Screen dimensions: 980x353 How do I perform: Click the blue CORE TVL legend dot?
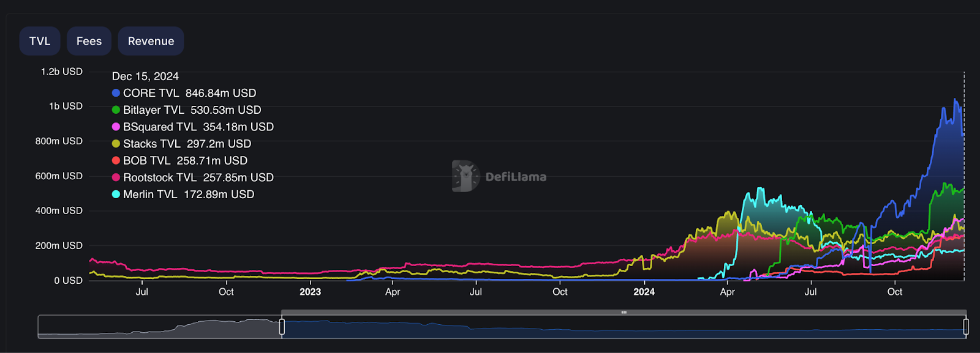[116, 93]
